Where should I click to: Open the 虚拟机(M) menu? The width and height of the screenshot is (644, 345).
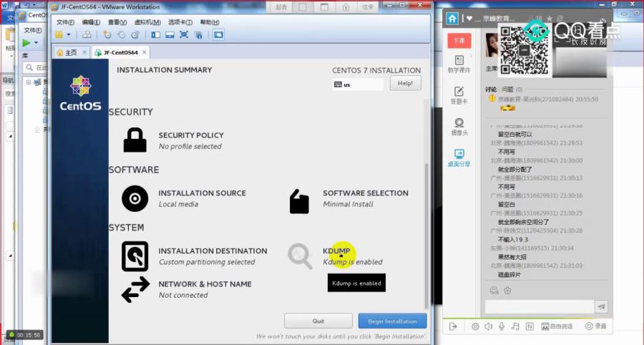147,22
